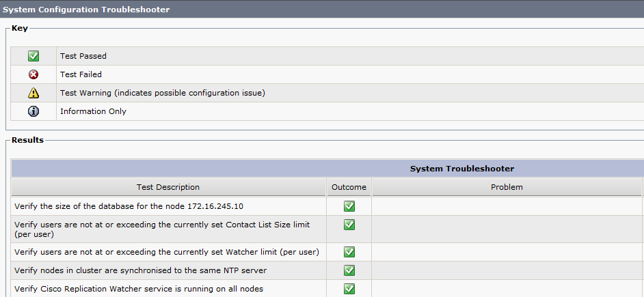Image resolution: width=644 pixels, height=297 pixels.
Task: Click the outcome checkmark for database size test
Action: [349, 206]
